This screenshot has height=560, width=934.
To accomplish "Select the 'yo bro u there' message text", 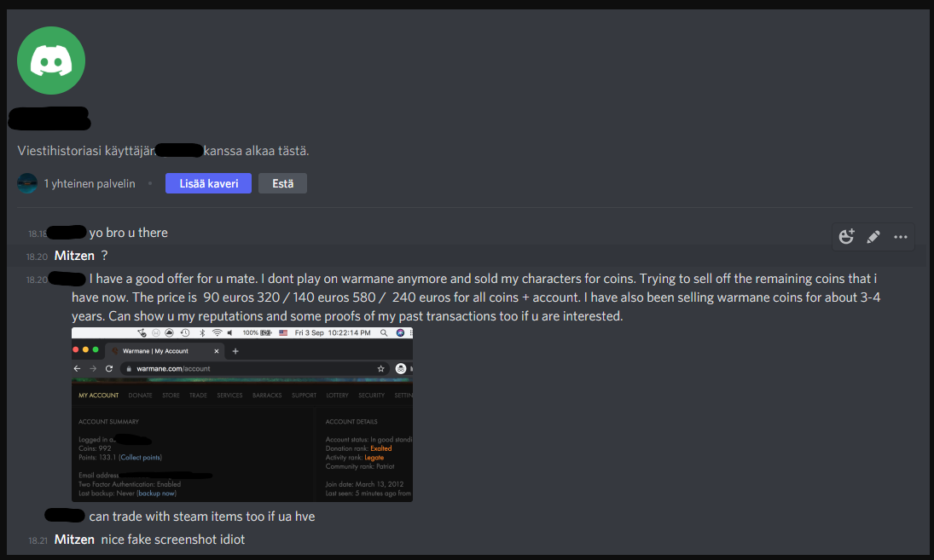I will pyautogui.click(x=128, y=233).
